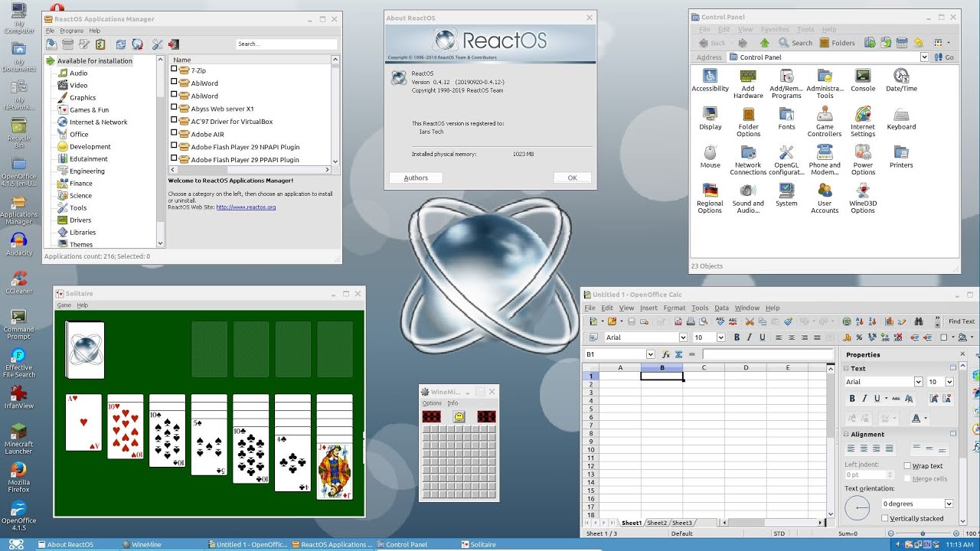Screen dimensions: 980x551
Task: Click the Find binoculars icon in Calc
Action: [x=917, y=321]
